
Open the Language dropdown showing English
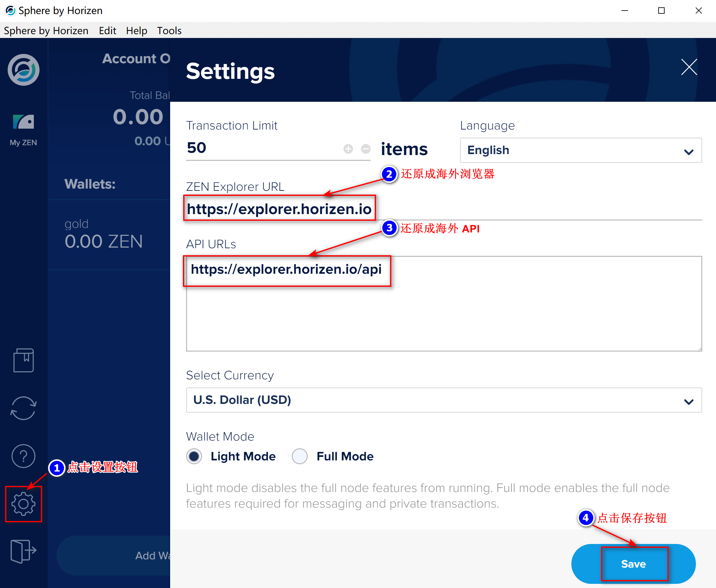[x=581, y=150]
